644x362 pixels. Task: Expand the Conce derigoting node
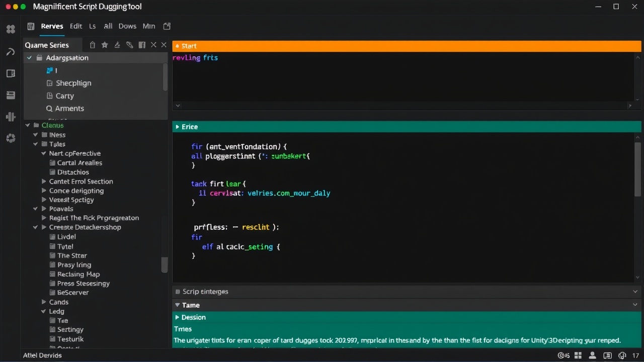tap(44, 191)
